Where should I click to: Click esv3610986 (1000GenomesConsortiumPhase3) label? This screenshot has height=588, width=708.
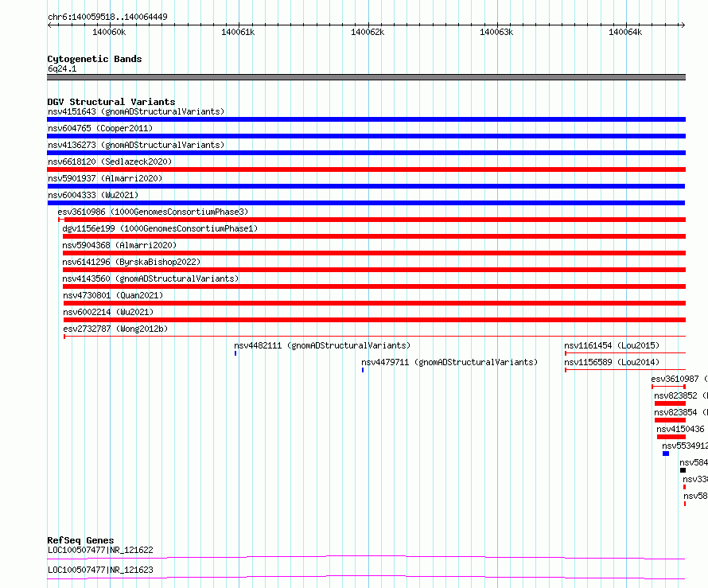[153, 212]
